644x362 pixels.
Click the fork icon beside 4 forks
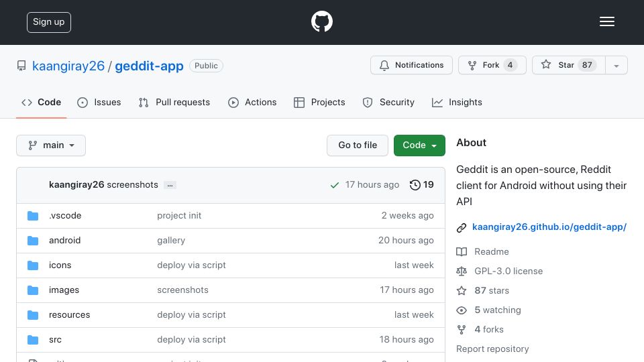click(x=462, y=330)
